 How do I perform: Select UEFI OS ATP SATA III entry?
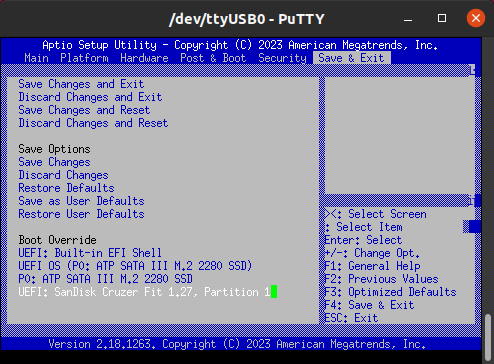point(135,266)
